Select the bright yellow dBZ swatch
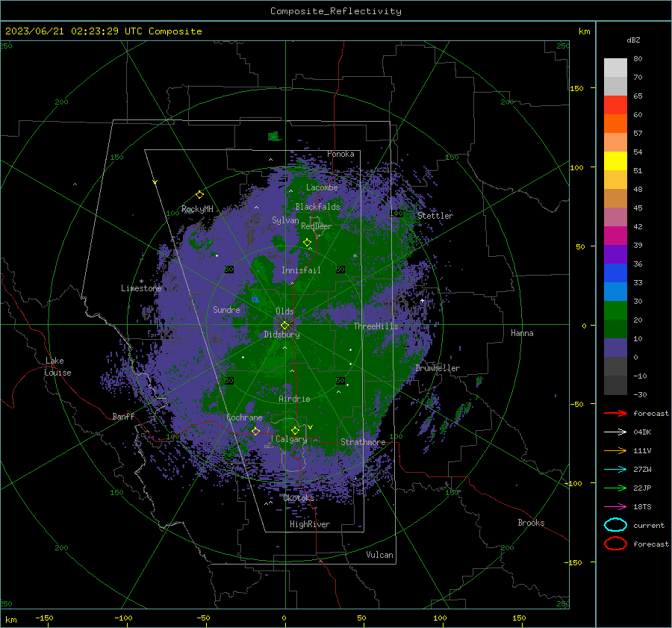 [615, 161]
